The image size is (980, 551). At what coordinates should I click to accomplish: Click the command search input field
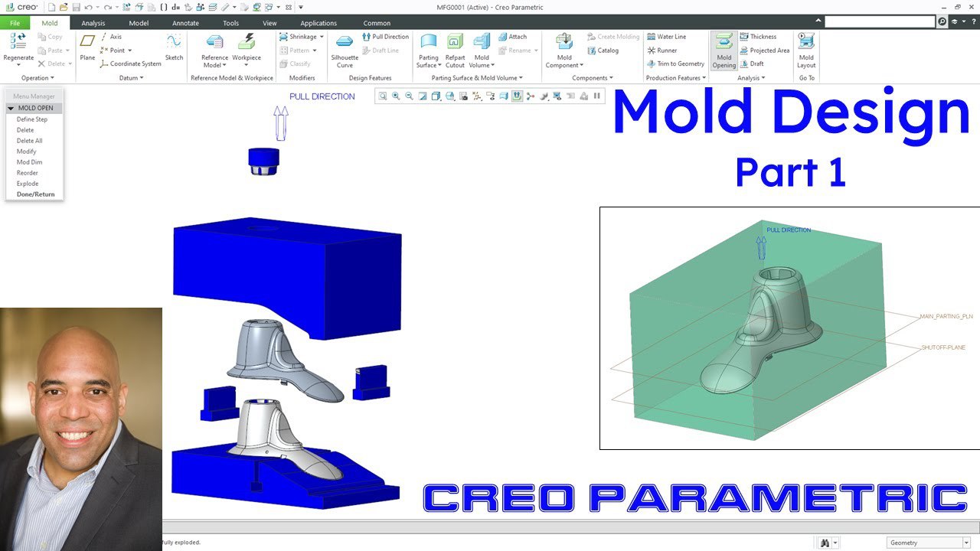pos(880,21)
